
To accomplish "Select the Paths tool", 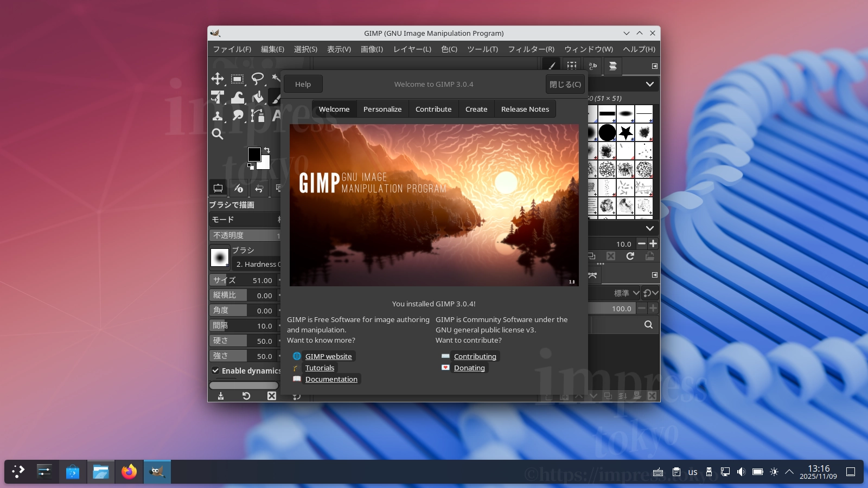I will tap(257, 116).
